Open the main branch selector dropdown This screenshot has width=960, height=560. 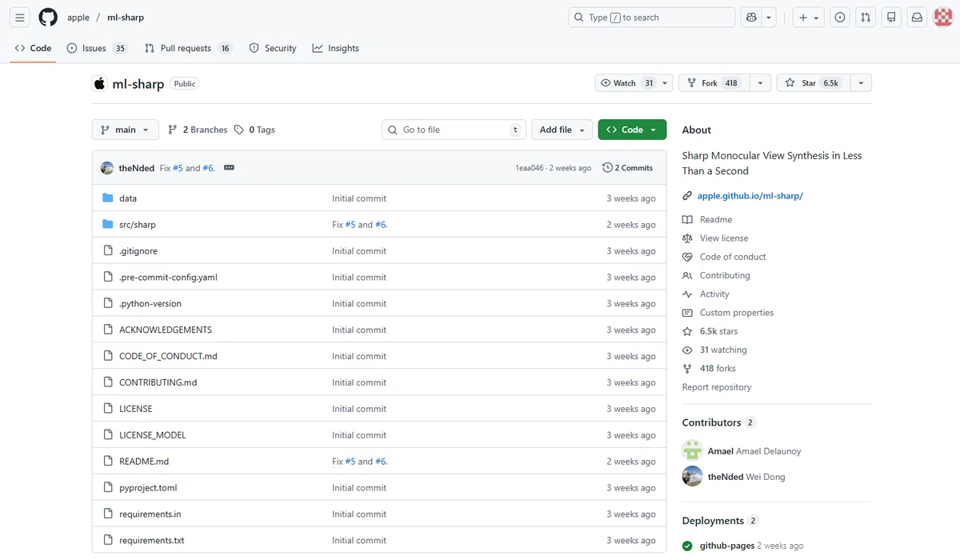126,130
